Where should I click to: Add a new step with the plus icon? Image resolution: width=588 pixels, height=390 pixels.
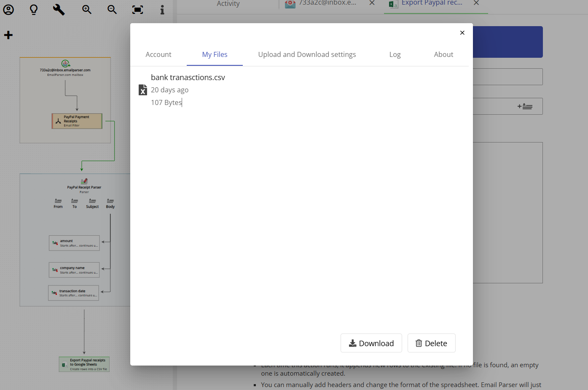coord(8,35)
